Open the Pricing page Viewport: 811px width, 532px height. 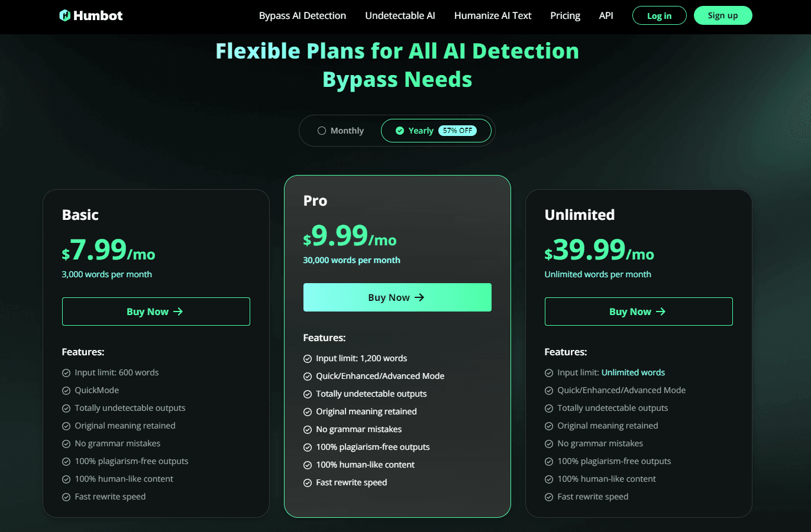click(x=565, y=15)
